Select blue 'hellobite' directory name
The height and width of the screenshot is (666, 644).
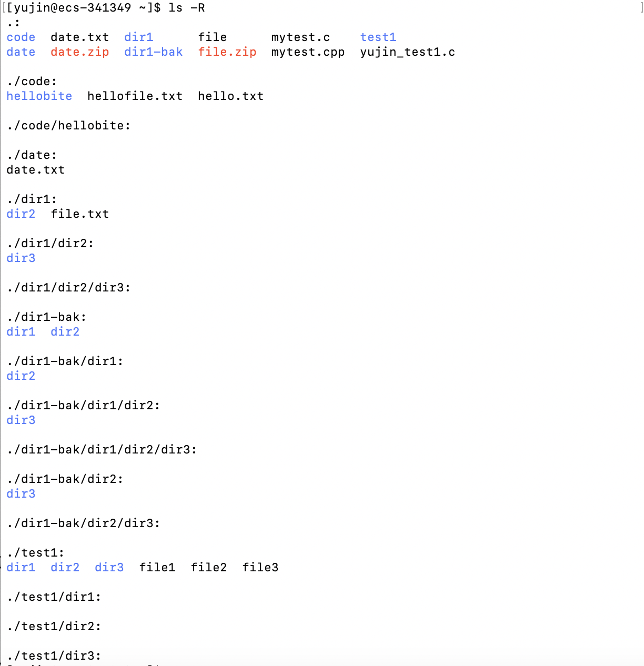tap(39, 96)
